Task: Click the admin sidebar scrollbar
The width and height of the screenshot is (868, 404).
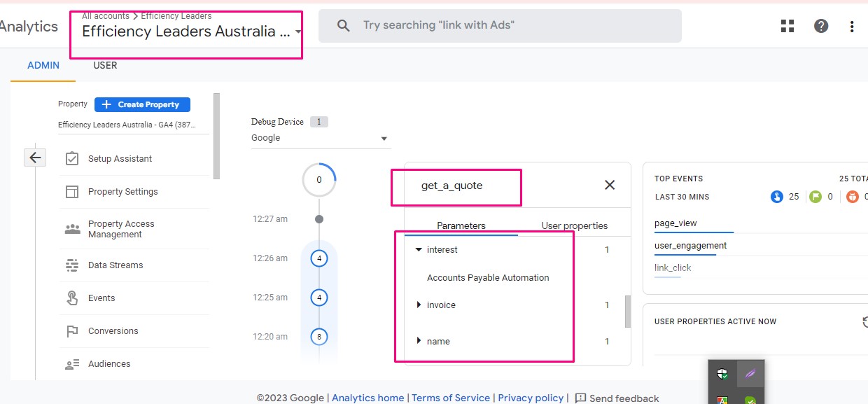Action: [216, 137]
